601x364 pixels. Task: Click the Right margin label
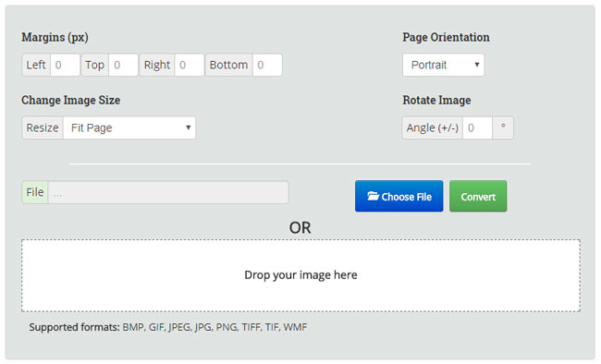[157, 65]
